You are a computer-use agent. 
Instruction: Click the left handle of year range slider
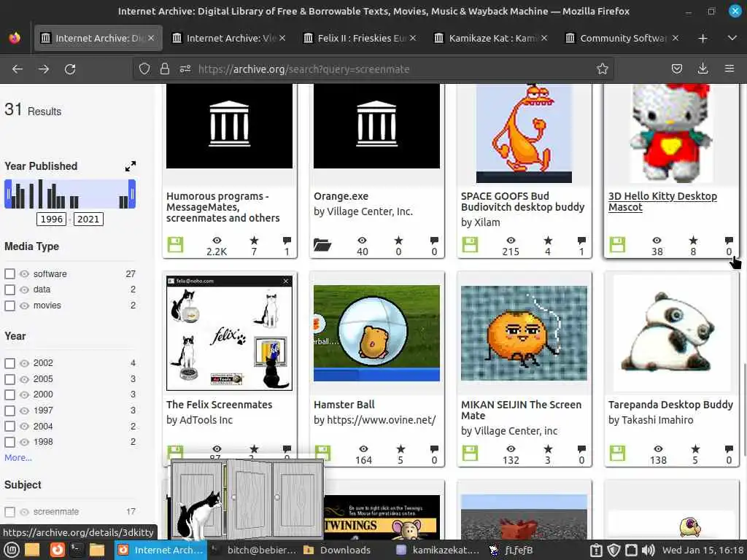(x=8, y=194)
